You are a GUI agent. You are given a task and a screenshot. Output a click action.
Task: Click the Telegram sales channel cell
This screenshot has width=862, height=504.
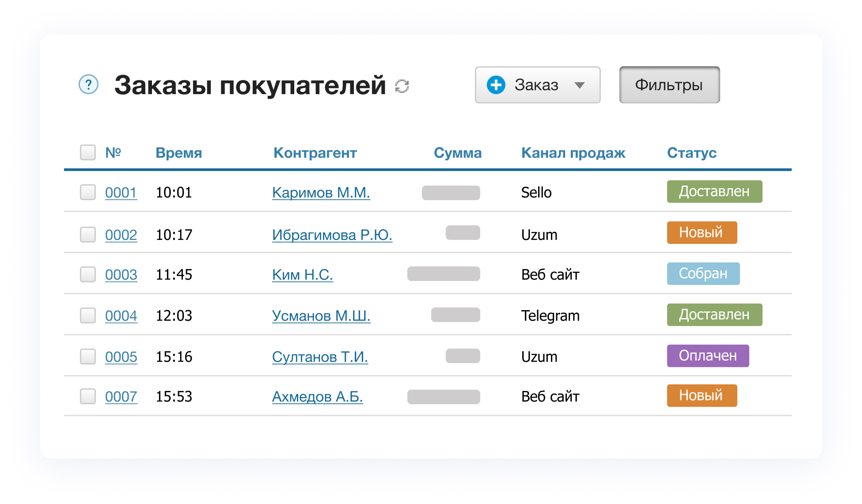(x=550, y=316)
